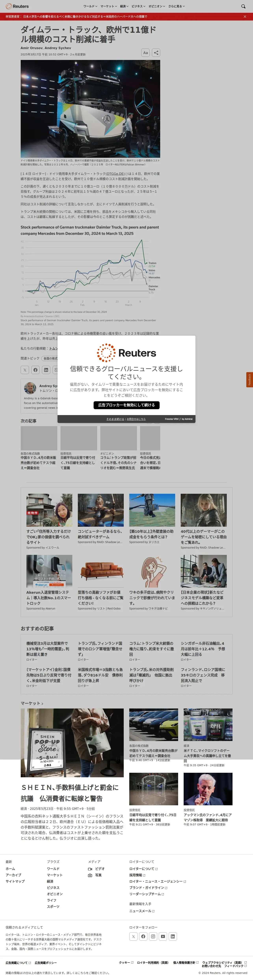Open footer 広告掲載ポリシー link
Image resolution: width=253 pixels, height=980 pixels.
[x=46, y=963]
